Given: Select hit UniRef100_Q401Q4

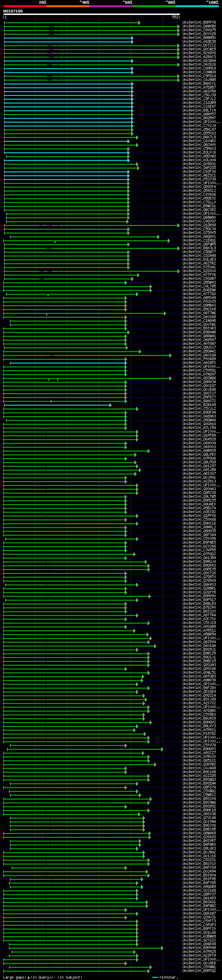Looking at the screenshot, I should pyautogui.click(x=199, y=355).
